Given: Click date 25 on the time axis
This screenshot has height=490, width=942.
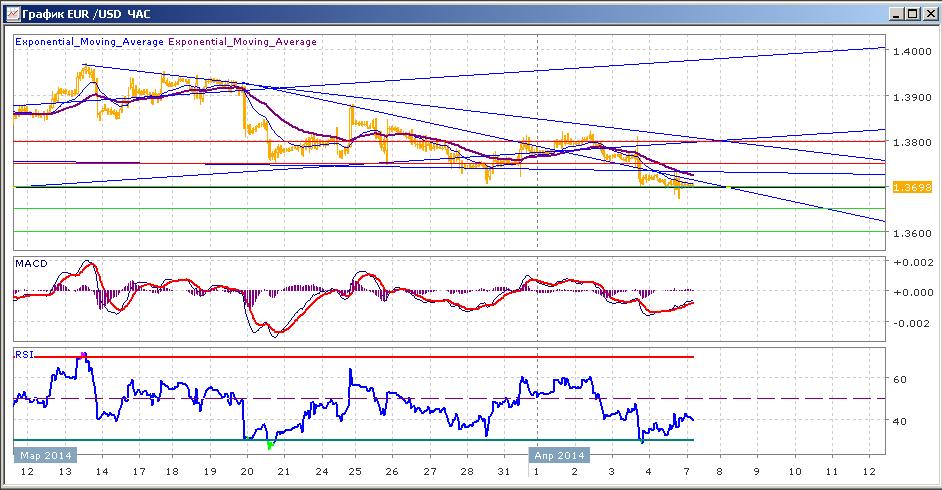Looking at the screenshot, I should point(355,472).
